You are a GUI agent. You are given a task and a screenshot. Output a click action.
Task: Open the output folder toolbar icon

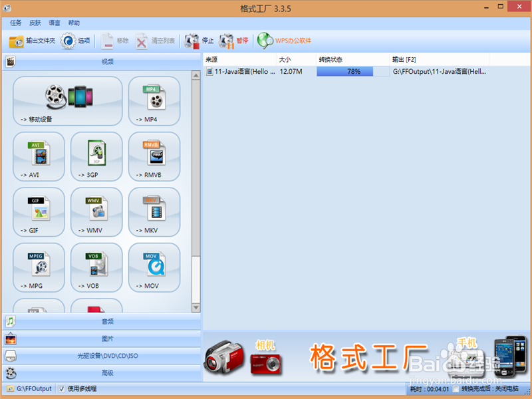(x=16, y=41)
